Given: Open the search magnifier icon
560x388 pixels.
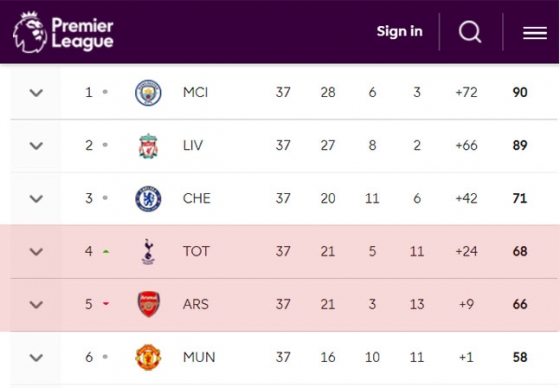Looking at the screenshot, I should coord(470,32).
